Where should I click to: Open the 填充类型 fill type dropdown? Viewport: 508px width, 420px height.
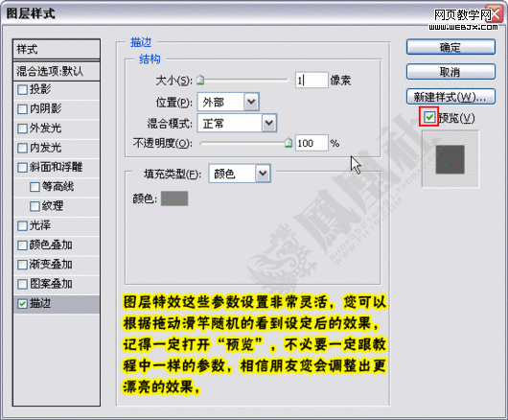point(240,174)
